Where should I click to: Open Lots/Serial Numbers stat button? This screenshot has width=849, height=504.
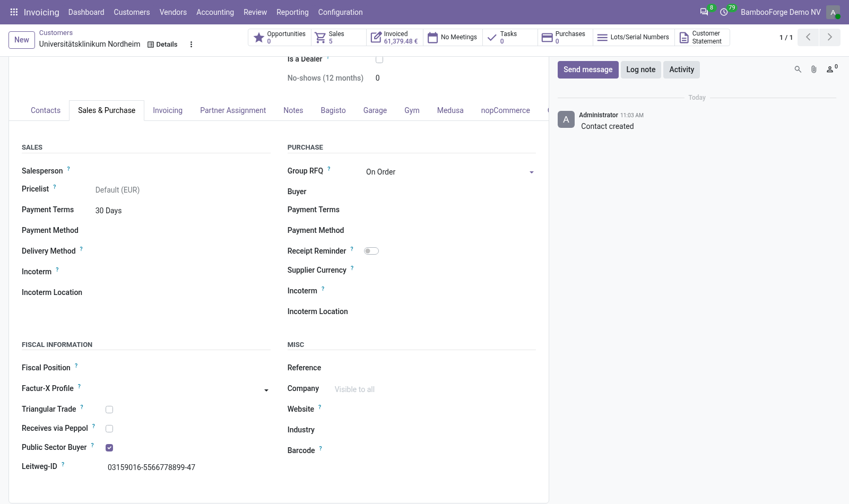click(634, 37)
